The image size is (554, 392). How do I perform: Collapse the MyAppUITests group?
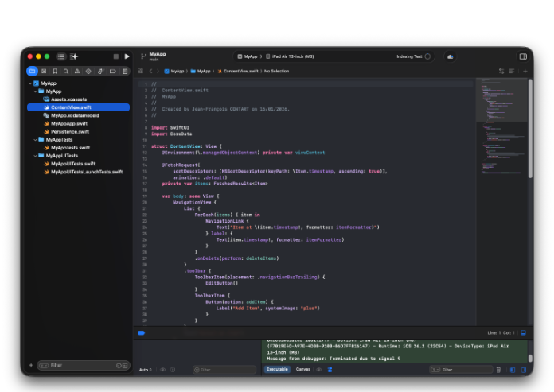tap(35, 156)
